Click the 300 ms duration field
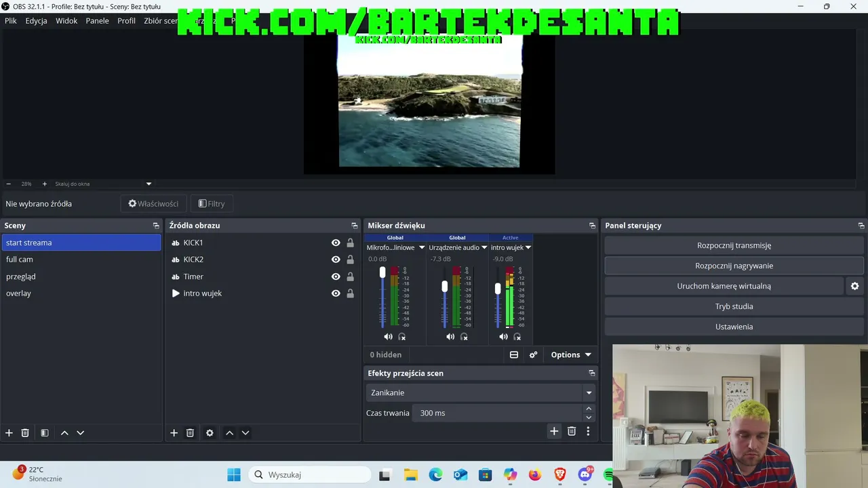Screen dimensions: 868x488 point(498,413)
